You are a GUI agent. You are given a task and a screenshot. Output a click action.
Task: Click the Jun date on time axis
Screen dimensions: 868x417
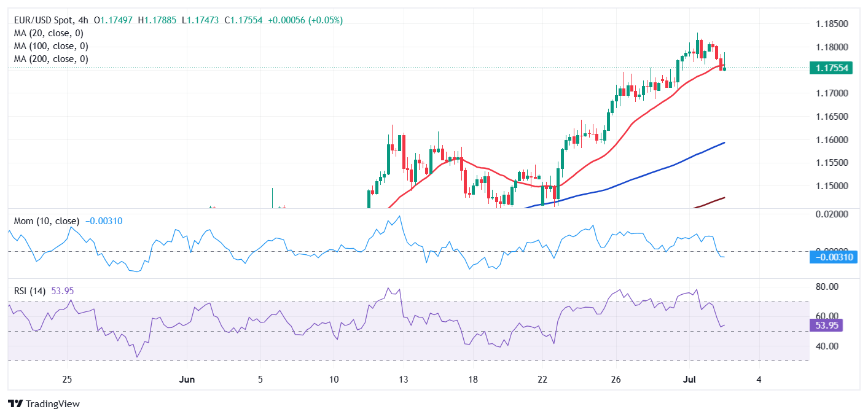[x=187, y=380]
